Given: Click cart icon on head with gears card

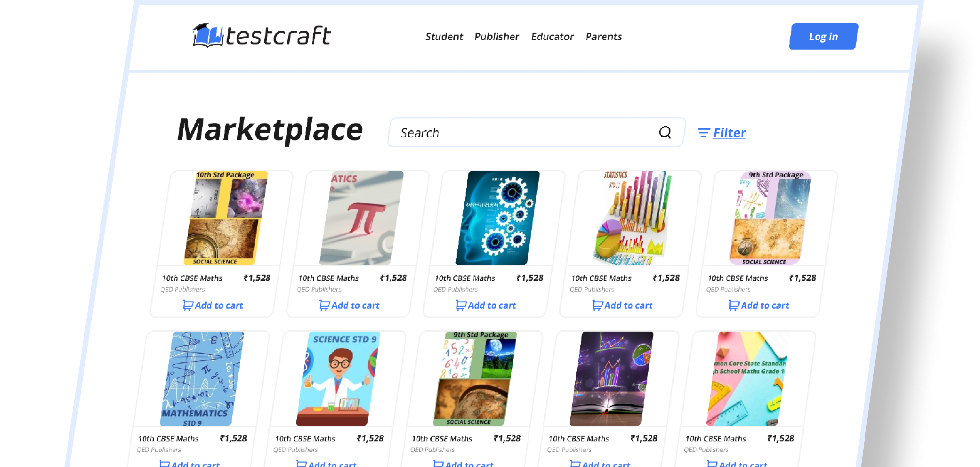Looking at the screenshot, I should tap(461, 305).
